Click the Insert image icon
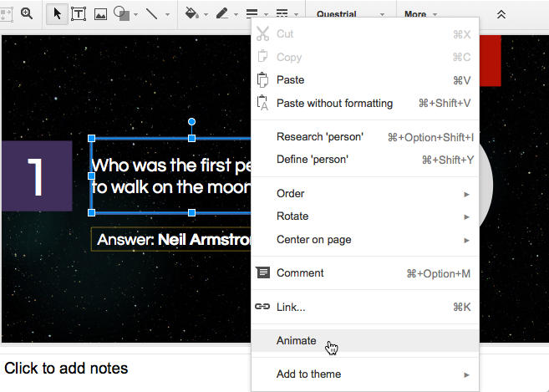549x392 pixels. 100,14
